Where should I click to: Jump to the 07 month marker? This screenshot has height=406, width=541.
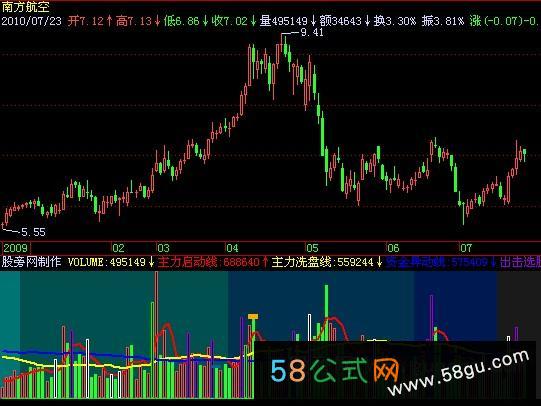[466, 248]
